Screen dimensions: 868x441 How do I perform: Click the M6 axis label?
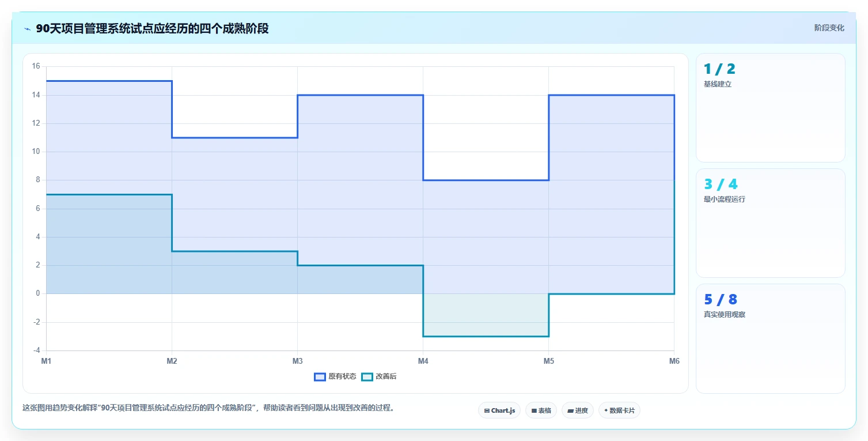tap(674, 361)
